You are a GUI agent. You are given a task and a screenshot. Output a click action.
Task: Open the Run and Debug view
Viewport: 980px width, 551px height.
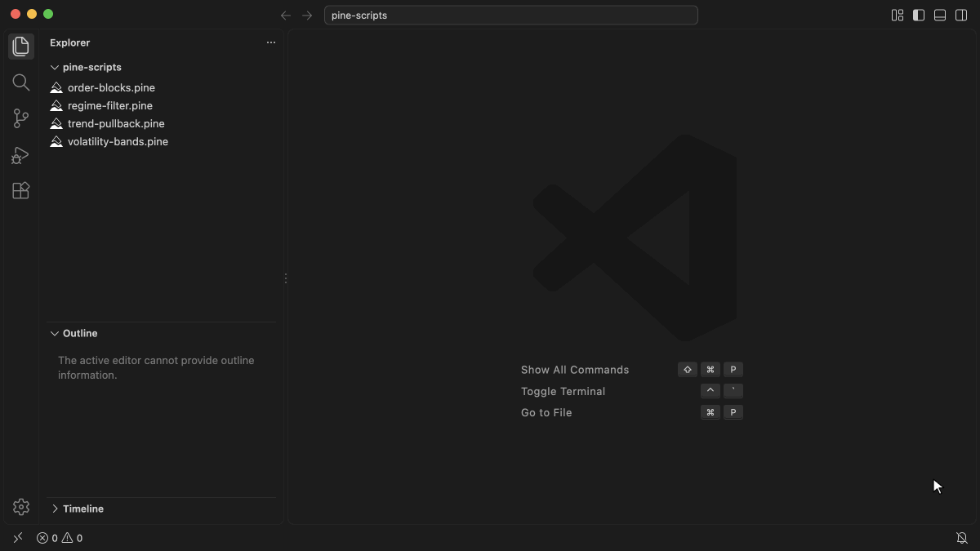[21, 154]
